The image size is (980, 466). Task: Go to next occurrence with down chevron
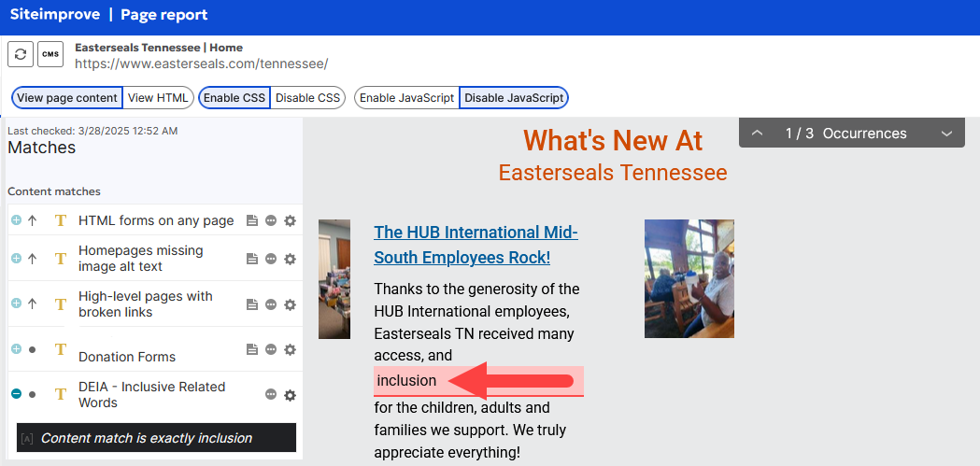pyautogui.click(x=946, y=134)
